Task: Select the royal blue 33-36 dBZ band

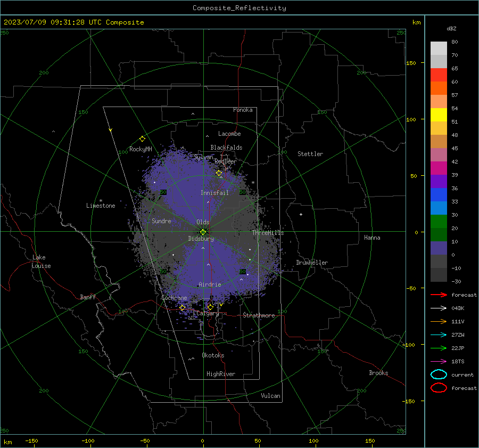Action: click(x=439, y=195)
